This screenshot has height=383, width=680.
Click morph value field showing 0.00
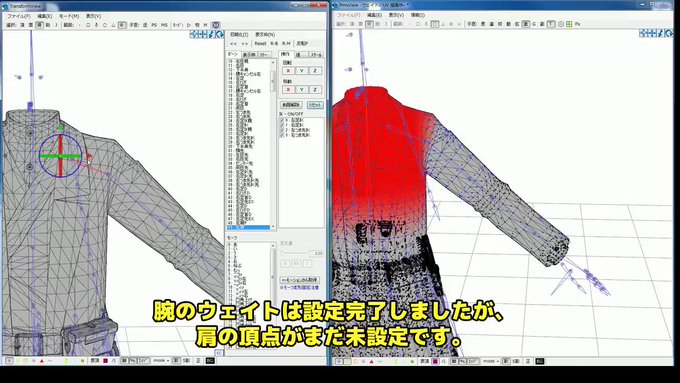pyautogui.click(x=317, y=253)
